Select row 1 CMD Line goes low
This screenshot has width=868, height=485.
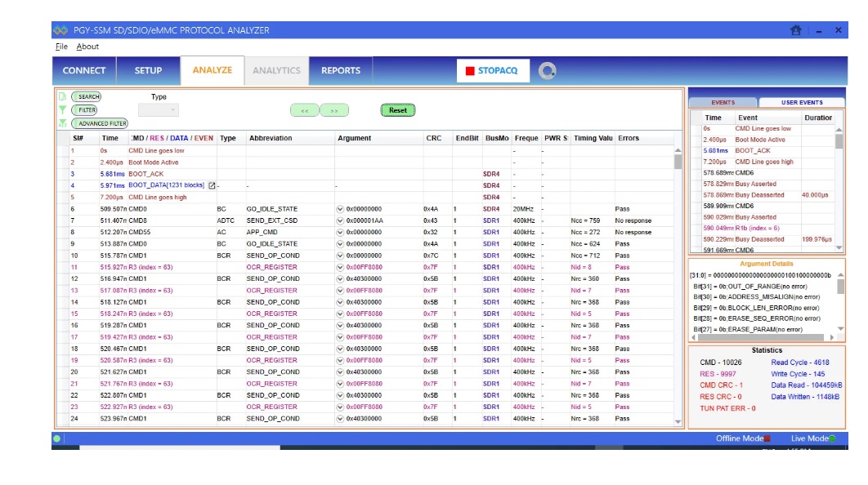tap(365, 150)
